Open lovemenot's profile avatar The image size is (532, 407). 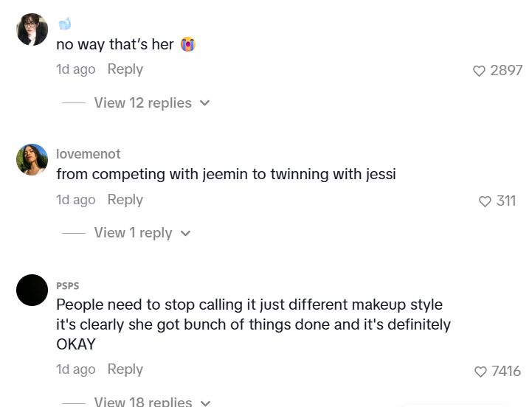click(32, 160)
